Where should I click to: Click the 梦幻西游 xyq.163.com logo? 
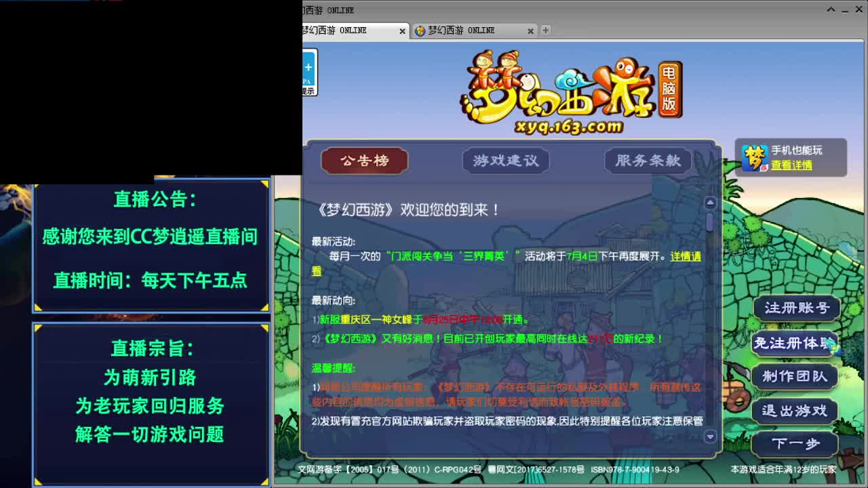point(570,93)
